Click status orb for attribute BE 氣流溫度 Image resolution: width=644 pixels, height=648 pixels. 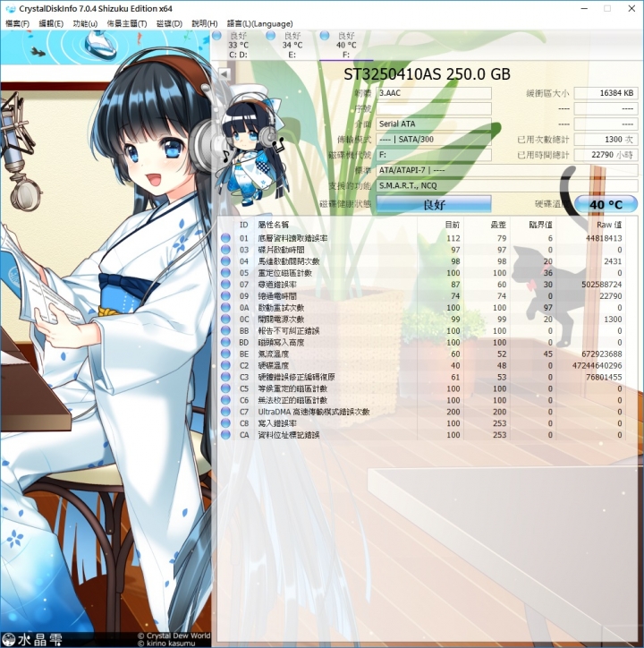click(x=225, y=354)
